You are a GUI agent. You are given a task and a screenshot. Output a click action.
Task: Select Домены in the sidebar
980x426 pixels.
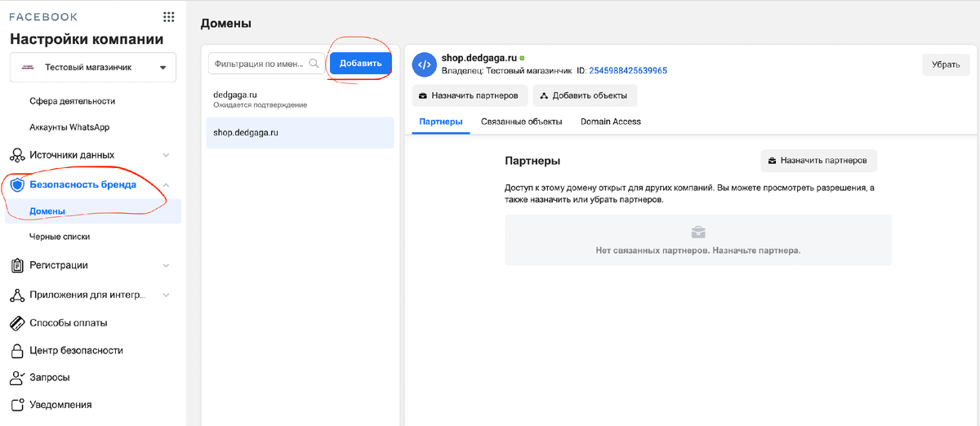tap(93, 211)
